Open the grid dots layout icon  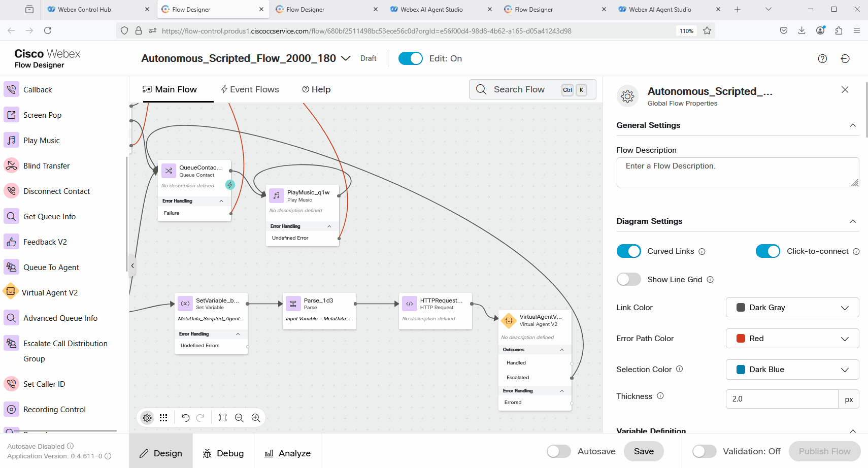pyautogui.click(x=163, y=418)
